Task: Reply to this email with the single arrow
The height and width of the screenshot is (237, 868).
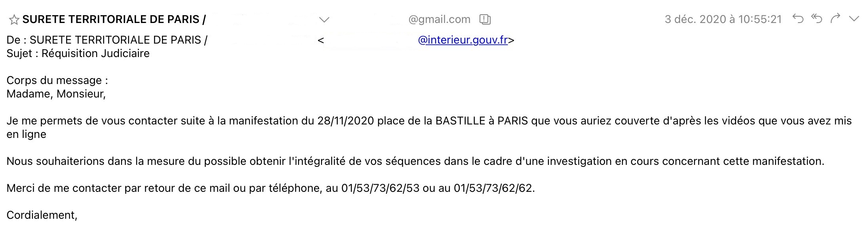Action: click(798, 19)
